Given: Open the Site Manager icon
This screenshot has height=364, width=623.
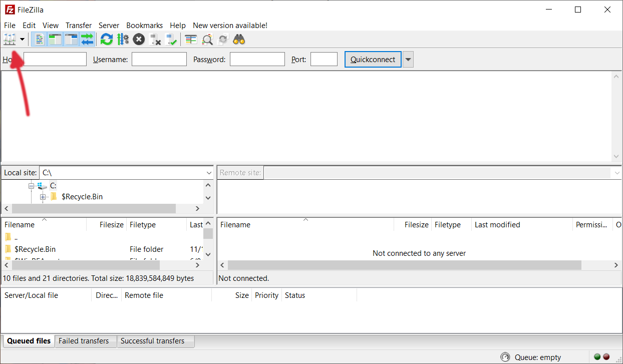Looking at the screenshot, I should click(x=10, y=39).
